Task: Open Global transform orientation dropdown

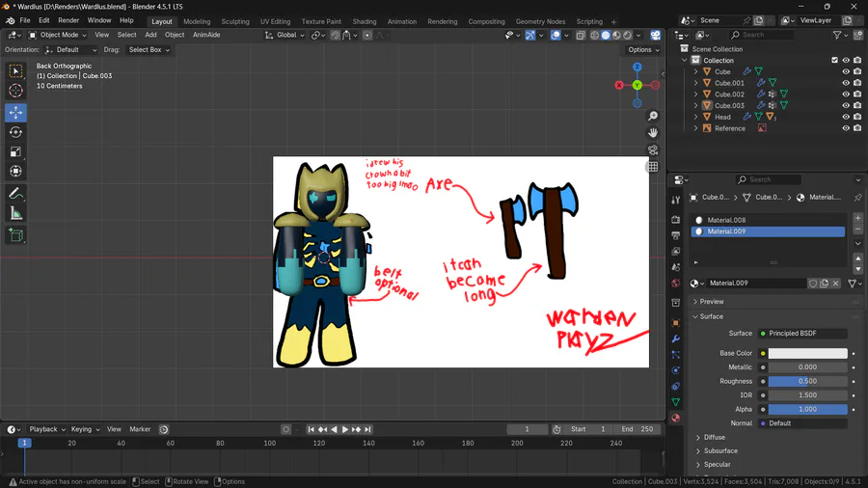Action: (285, 35)
